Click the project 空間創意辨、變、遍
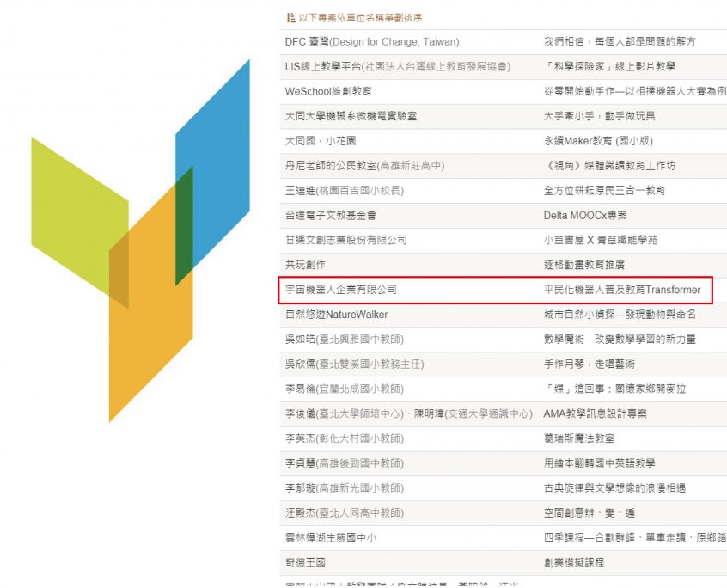Screen dimensions: 727x588 point(589,513)
